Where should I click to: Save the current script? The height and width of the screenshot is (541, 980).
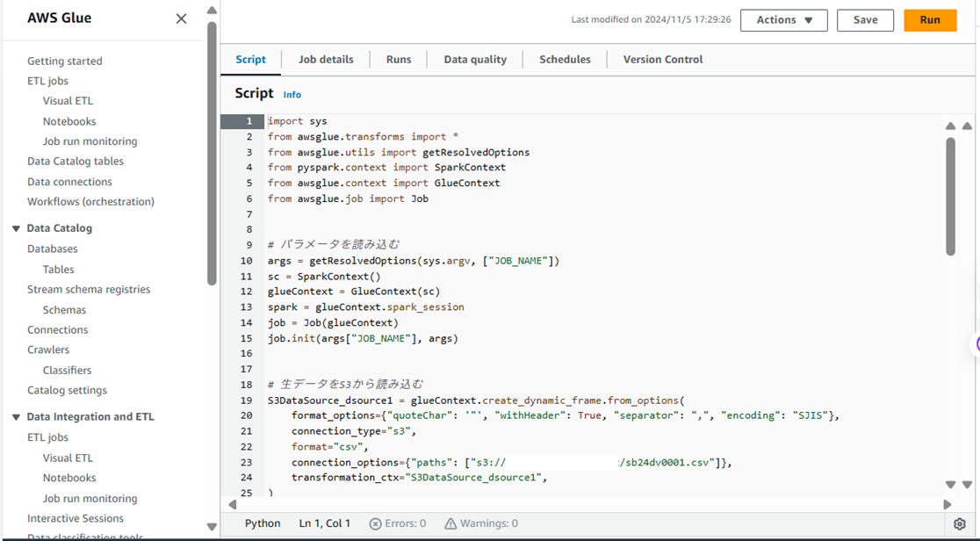point(865,19)
